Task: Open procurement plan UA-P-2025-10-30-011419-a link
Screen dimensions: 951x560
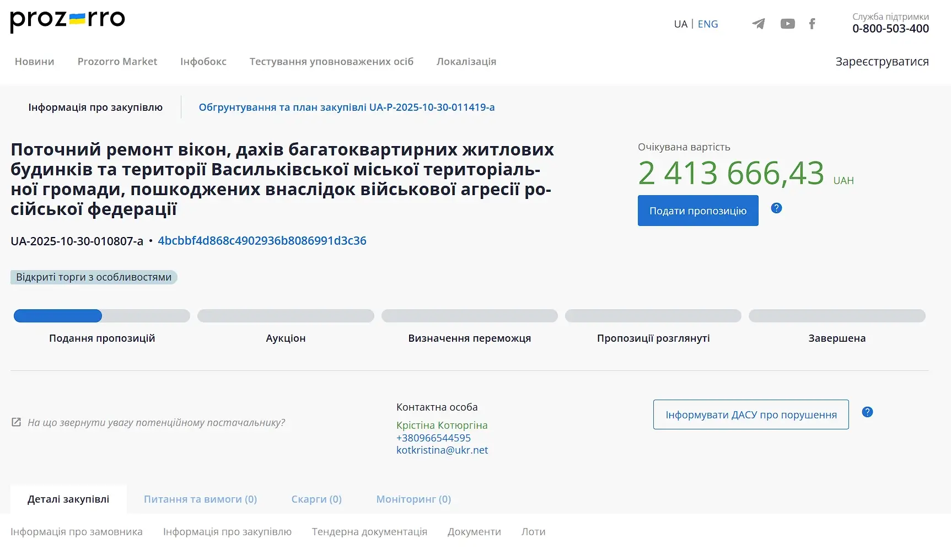Action: coord(346,107)
